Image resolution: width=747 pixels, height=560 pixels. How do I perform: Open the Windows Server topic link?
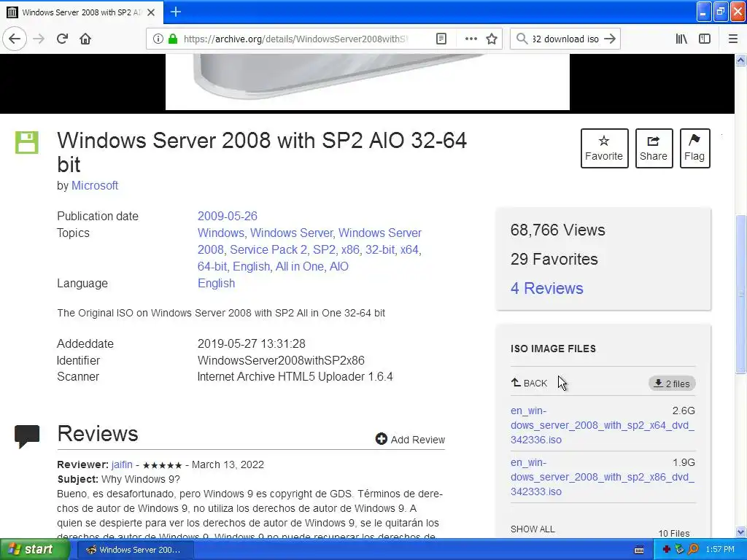coord(291,233)
